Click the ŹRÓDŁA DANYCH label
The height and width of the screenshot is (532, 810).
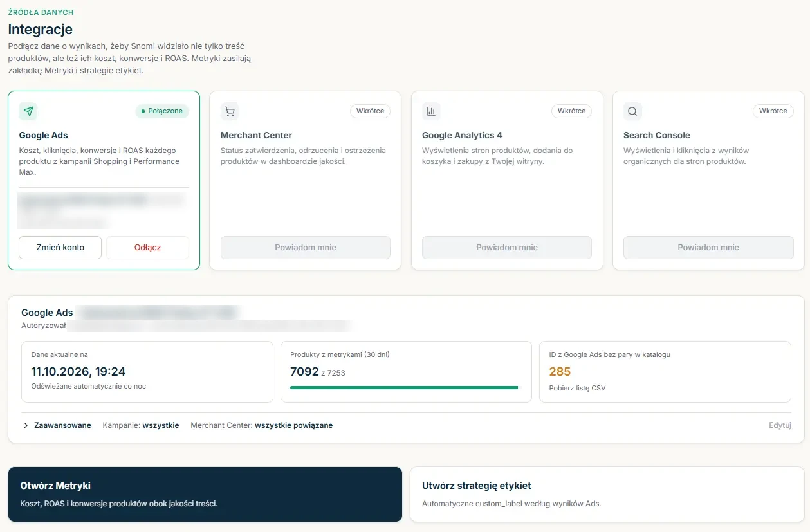(41, 12)
